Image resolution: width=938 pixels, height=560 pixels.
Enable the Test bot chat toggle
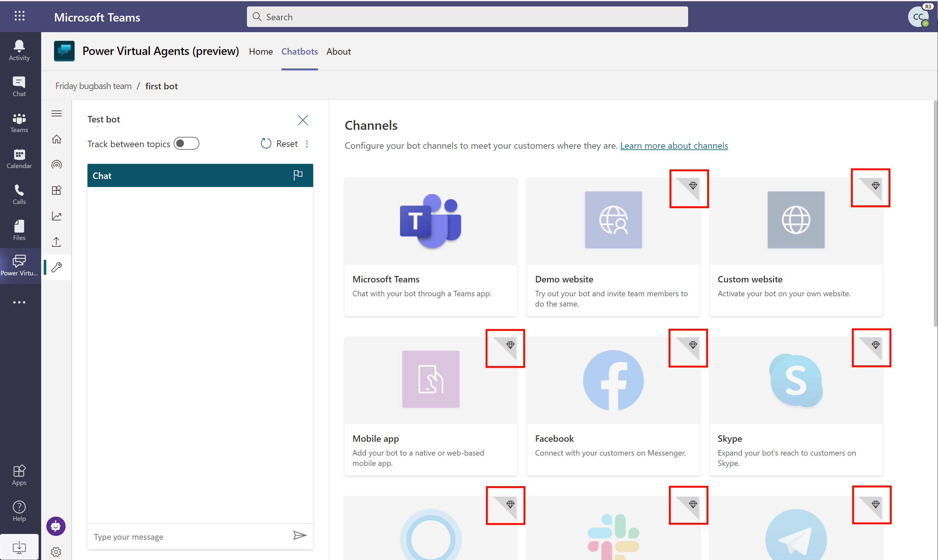[x=187, y=143]
